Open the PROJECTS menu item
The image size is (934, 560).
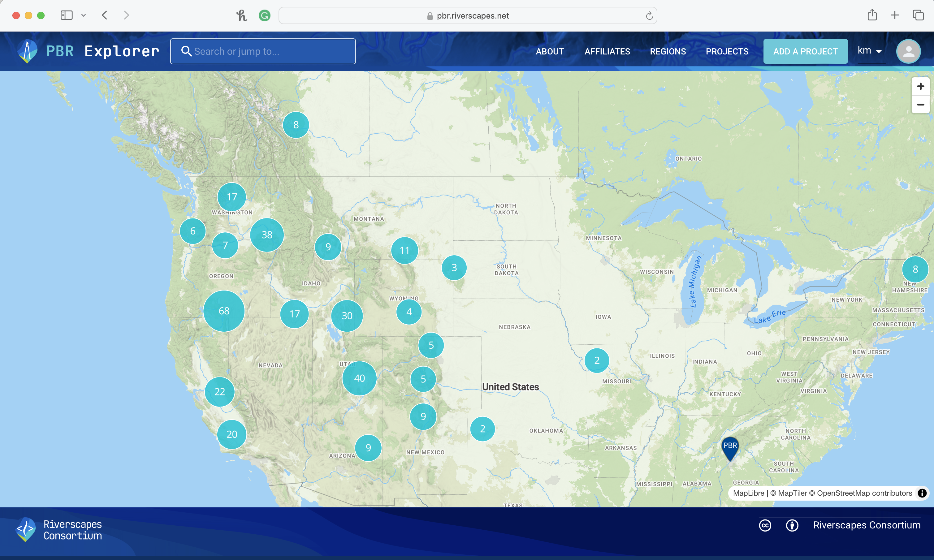(x=727, y=51)
